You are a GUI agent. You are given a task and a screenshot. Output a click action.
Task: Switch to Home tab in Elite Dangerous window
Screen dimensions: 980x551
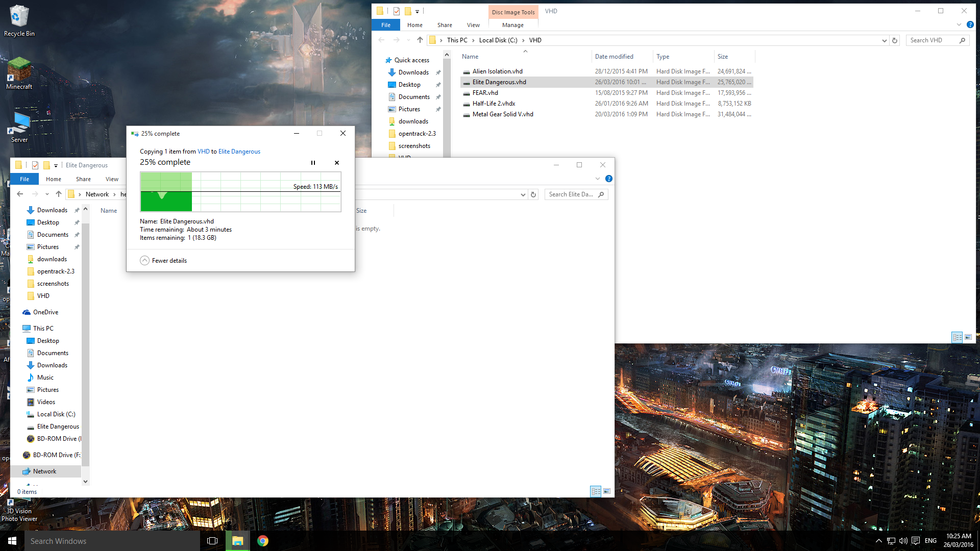54,179
